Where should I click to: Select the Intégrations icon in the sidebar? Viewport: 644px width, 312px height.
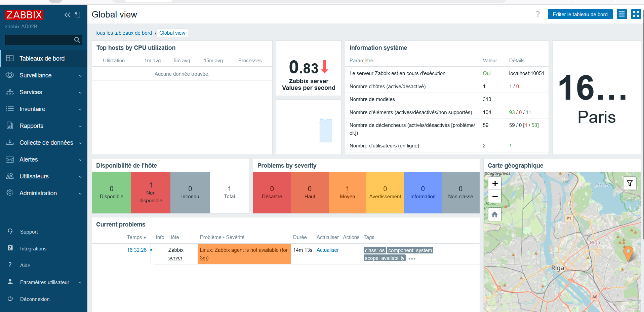click(10, 248)
